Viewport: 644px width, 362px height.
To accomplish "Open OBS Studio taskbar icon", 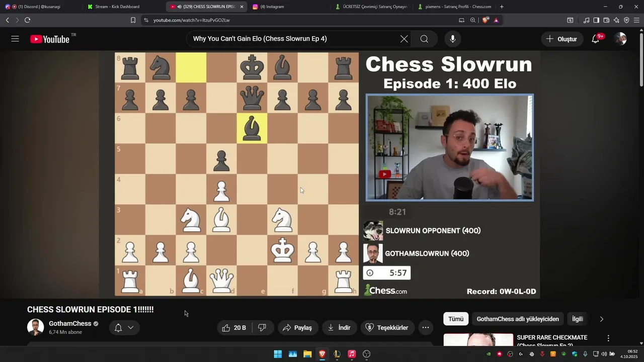I will tap(367, 354).
